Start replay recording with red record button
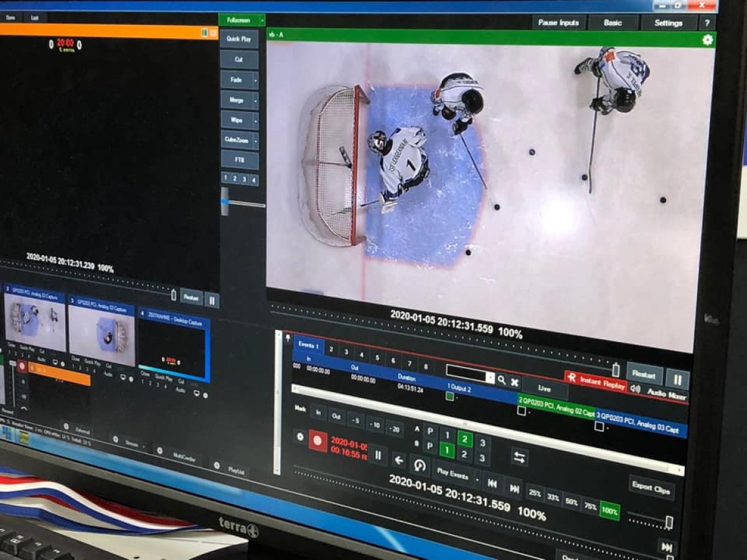The width and height of the screenshot is (747, 560). pyautogui.click(x=318, y=441)
